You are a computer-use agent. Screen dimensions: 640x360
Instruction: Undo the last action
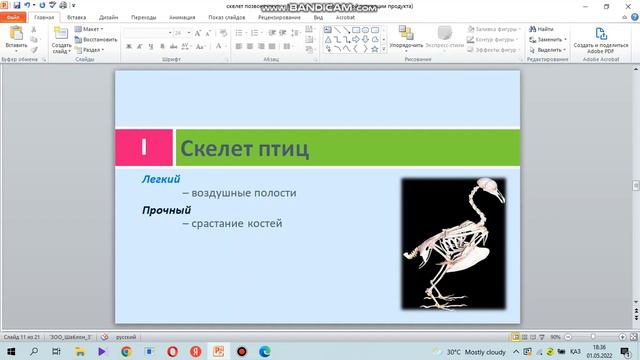(27, 5)
